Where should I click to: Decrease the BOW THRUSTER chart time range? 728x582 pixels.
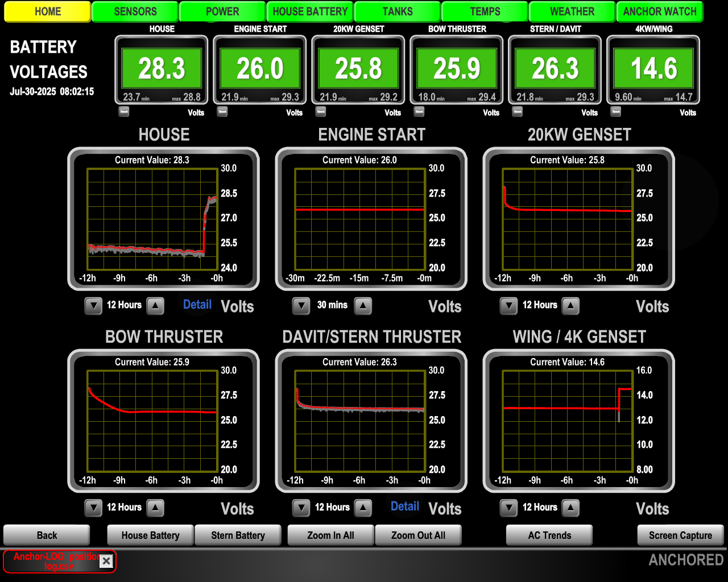(x=93, y=508)
